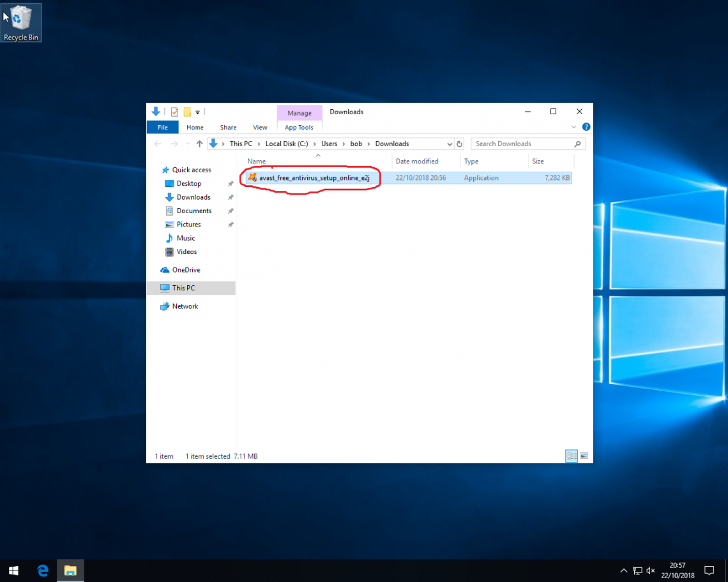Open the address bar history dropdown
The width and height of the screenshot is (728, 582).
[x=450, y=144]
